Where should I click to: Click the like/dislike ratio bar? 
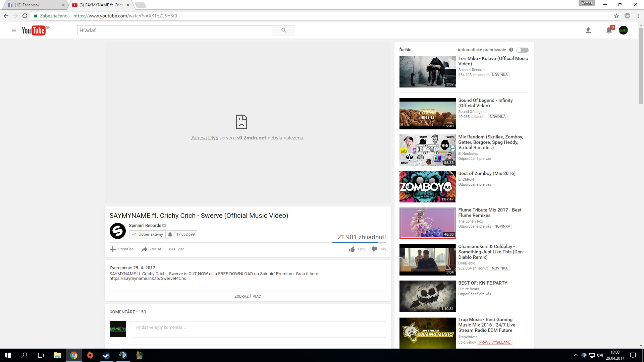[359, 242]
